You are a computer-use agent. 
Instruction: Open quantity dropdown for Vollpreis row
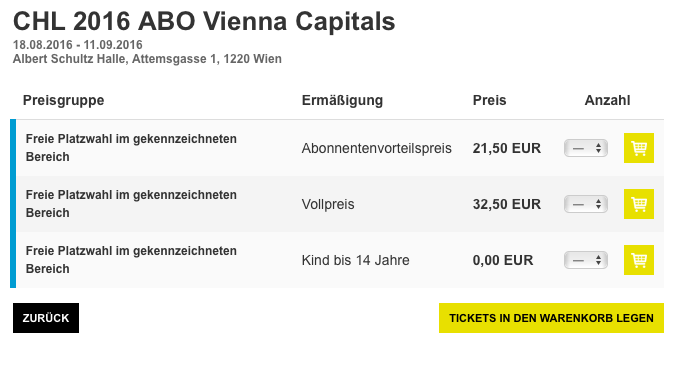click(586, 204)
